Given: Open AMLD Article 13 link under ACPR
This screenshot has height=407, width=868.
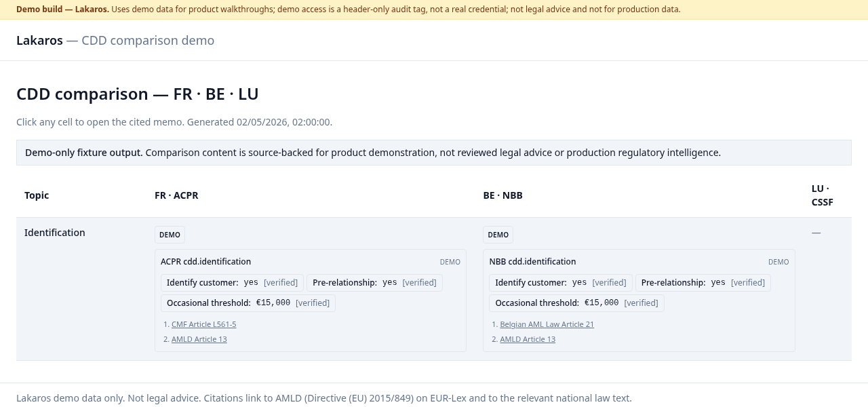Looking at the screenshot, I should tap(199, 339).
